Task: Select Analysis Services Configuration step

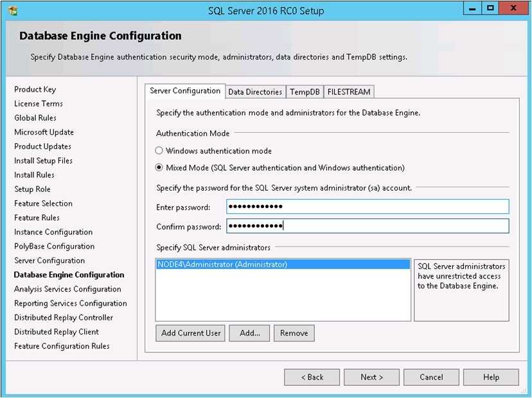Action: pyautogui.click(x=67, y=289)
